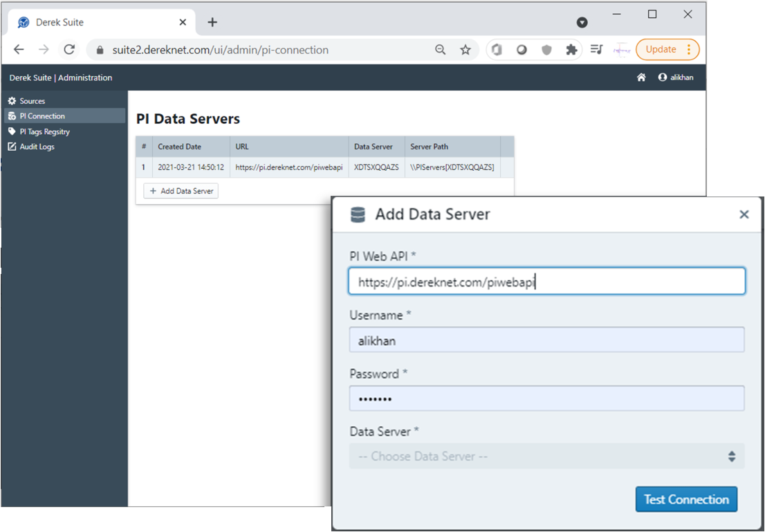Click the Chrome Update button
This screenshot has width=765, height=532.
tap(667, 50)
